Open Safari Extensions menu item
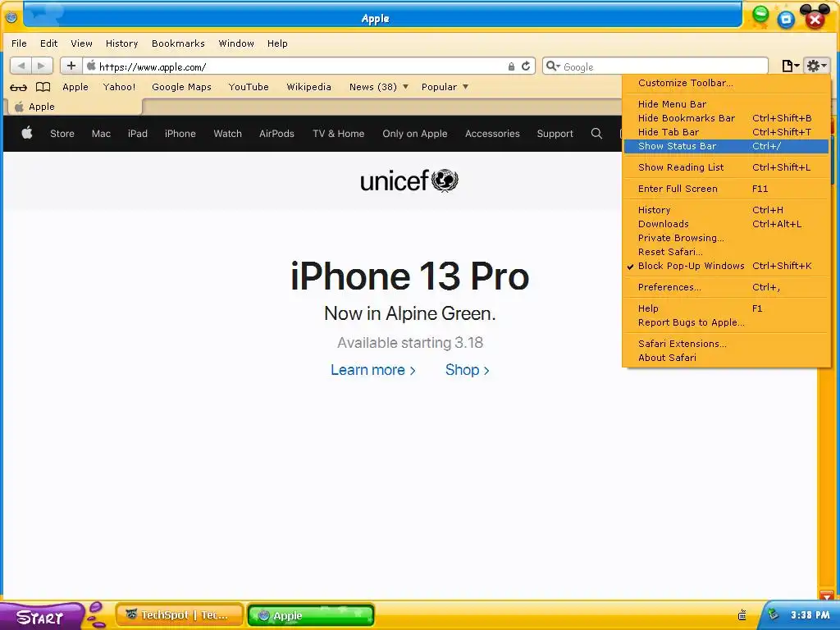 [x=726, y=344]
